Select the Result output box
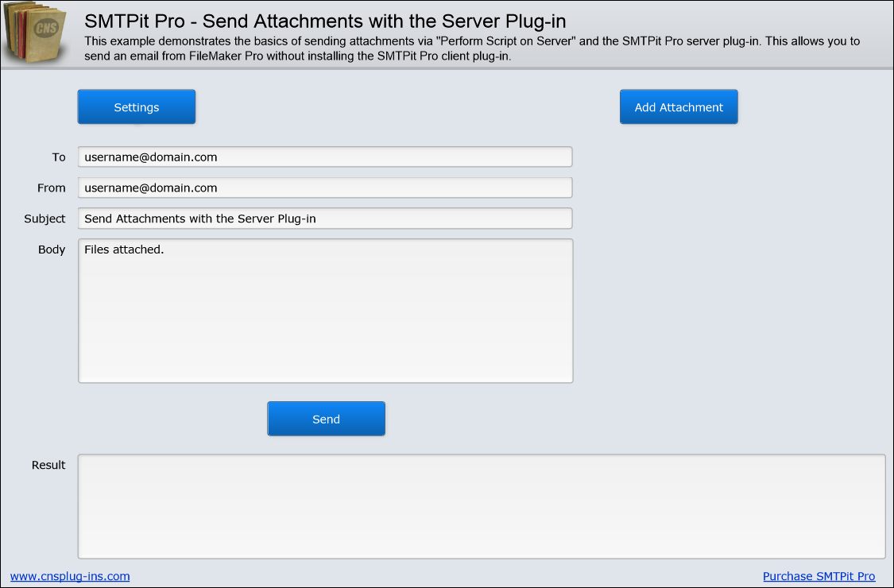Image resolution: width=894 pixels, height=588 pixels. (x=482, y=506)
